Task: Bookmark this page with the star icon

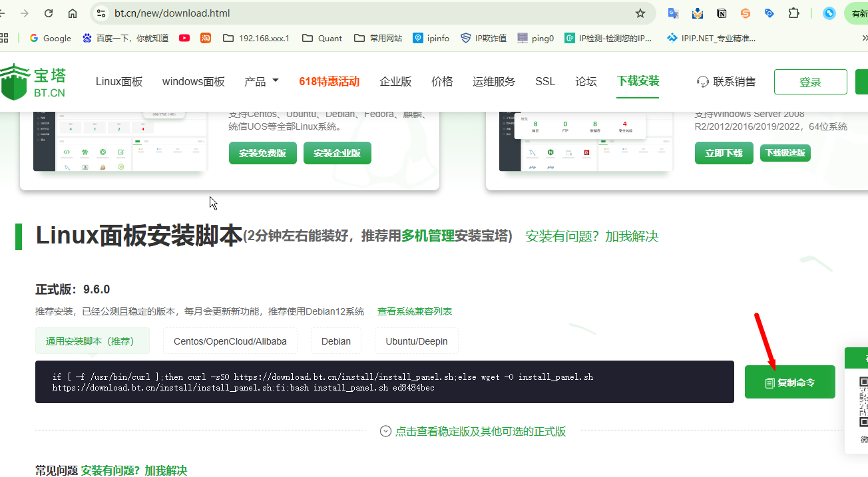Action: click(x=640, y=13)
